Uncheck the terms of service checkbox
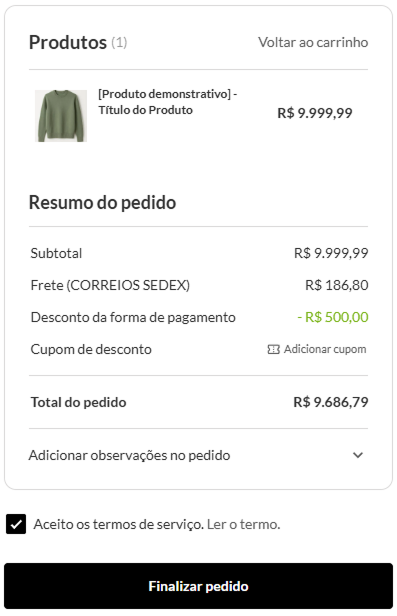Screen dimensions: 397x616 coord(16,524)
